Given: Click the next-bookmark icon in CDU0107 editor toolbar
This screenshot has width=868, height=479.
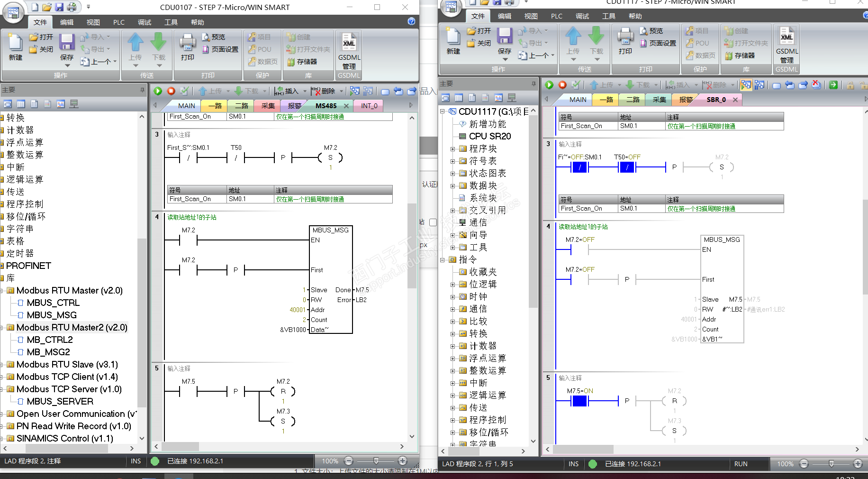Looking at the screenshot, I should point(412,91).
